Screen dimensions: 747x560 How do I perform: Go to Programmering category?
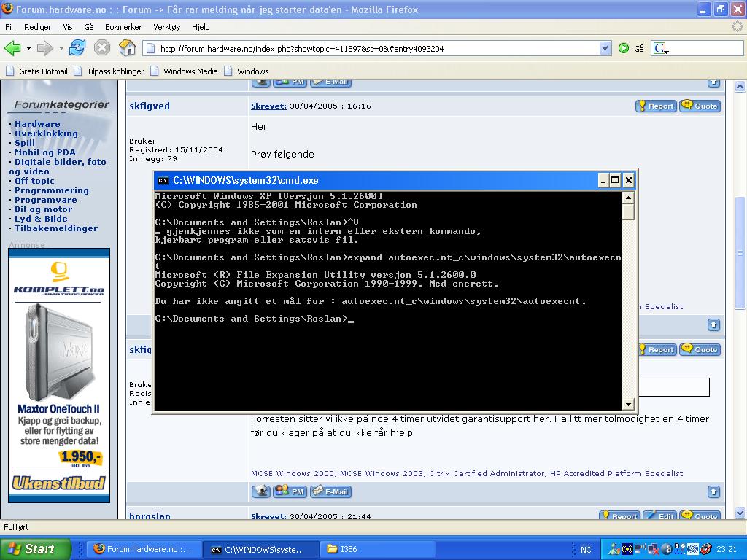click(52, 190)
